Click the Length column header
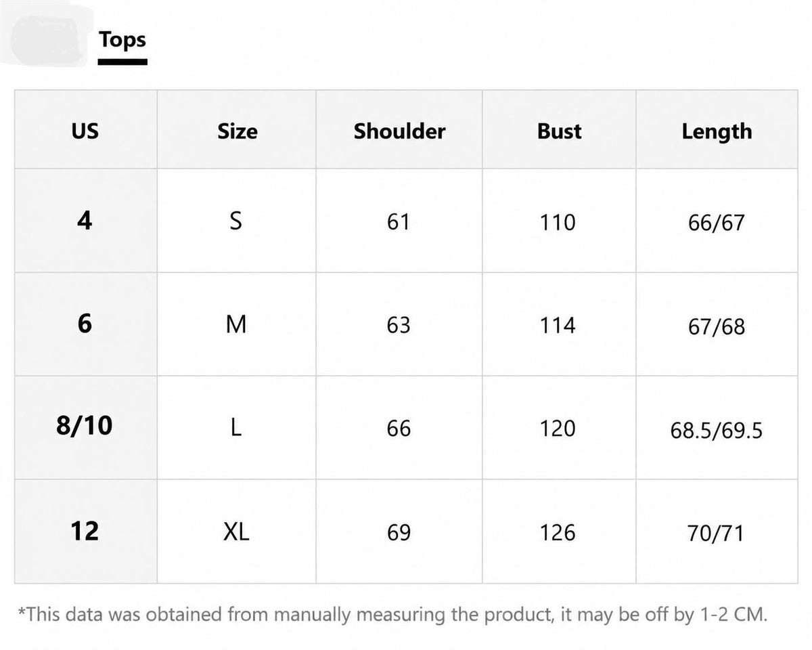 tap(717, 130)
